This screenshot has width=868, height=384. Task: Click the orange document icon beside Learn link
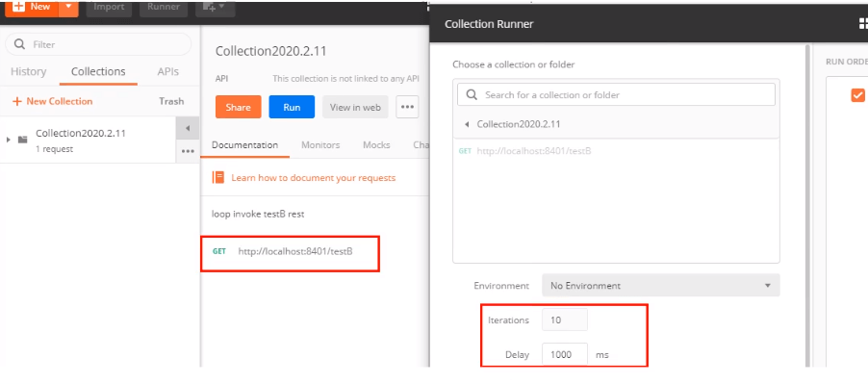pos(218,178)
